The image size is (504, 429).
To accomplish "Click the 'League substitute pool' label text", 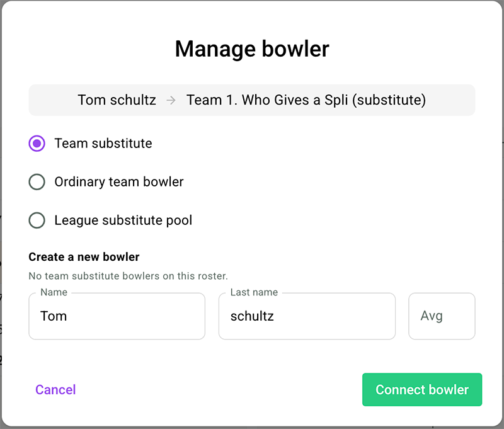I will coord(123,220).
